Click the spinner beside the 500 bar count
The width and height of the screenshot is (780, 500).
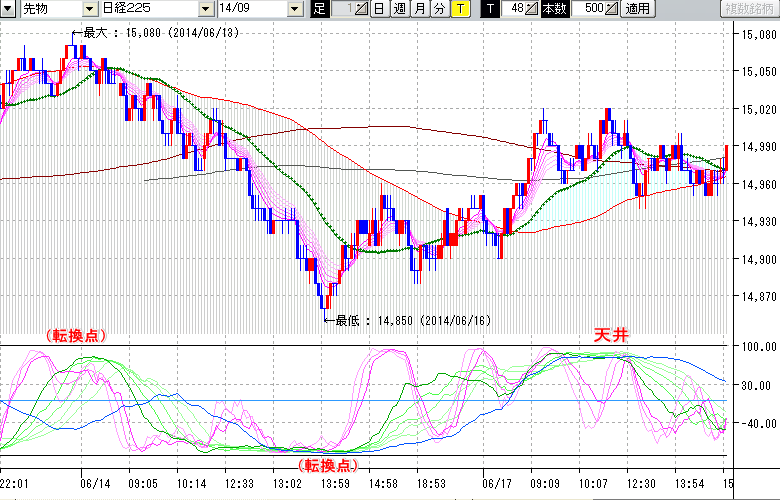pos(612,9)
